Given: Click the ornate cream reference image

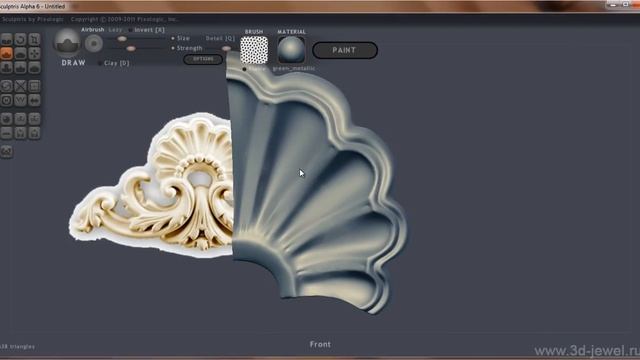Looking at the screenshot, I should [151, 186].
